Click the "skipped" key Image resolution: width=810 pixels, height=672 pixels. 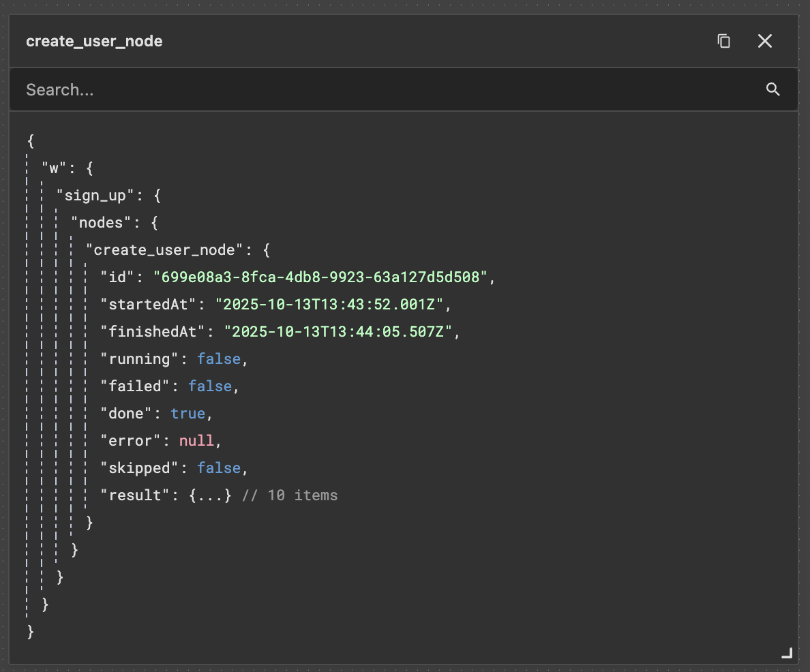(x=140, y=468)
